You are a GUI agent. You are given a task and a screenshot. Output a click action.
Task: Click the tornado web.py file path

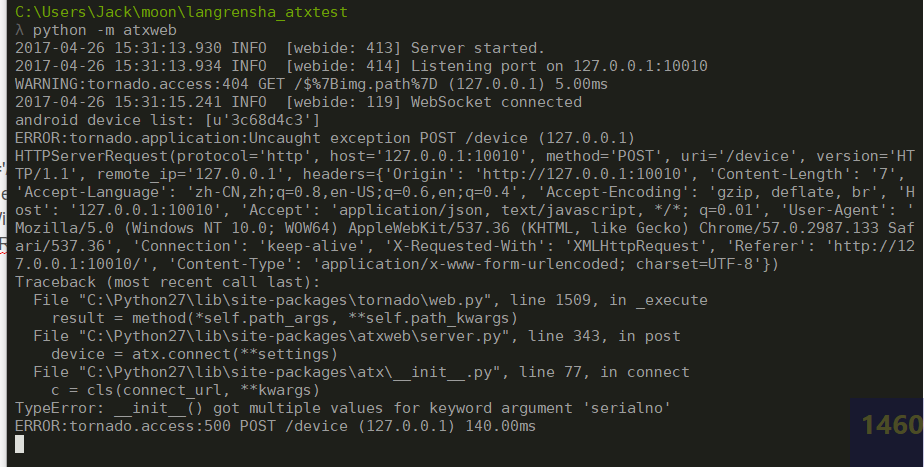(x=285, y=300)
